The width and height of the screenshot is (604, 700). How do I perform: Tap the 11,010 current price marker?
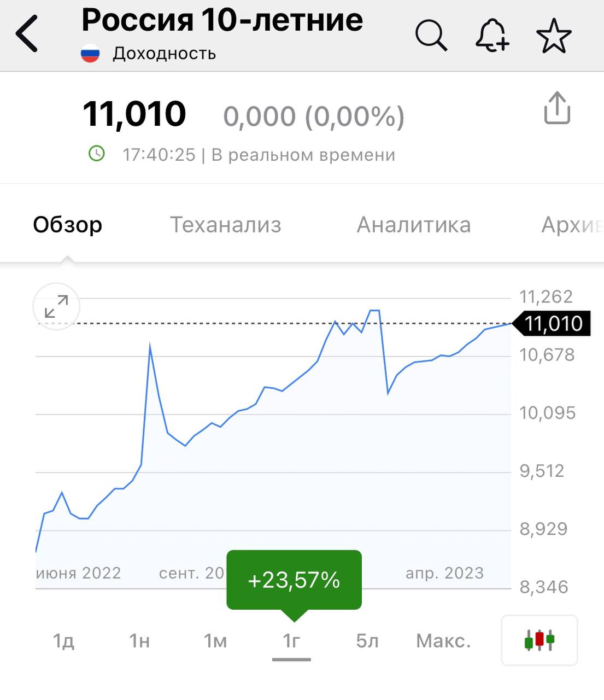[x=553, y=324]
